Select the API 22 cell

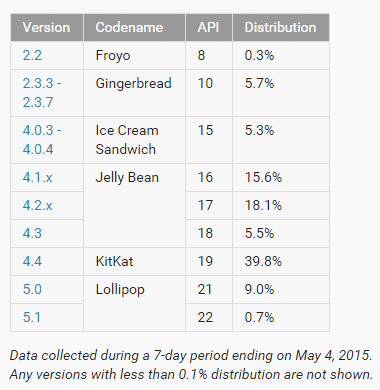[209, 317]
